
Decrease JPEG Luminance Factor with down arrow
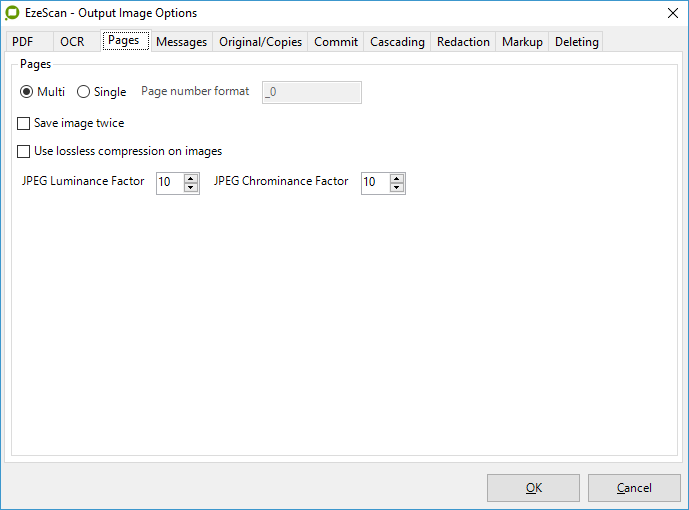pyautogui.click(x=192, y=188)
